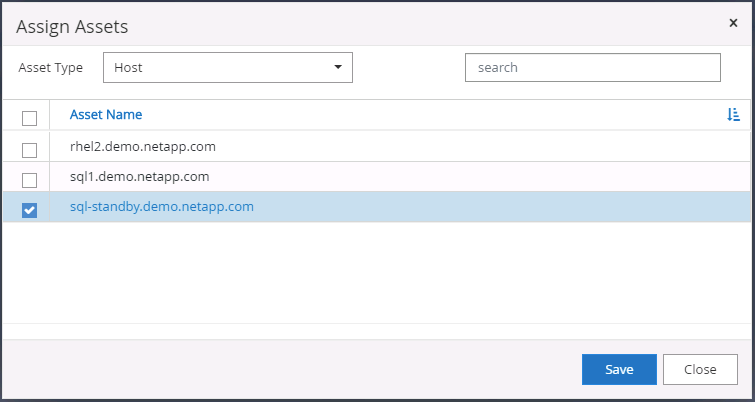Click the Asset Type dropdown caret arrow
Image resolution: width=755 pixels, height=402 pixels.
338,68
